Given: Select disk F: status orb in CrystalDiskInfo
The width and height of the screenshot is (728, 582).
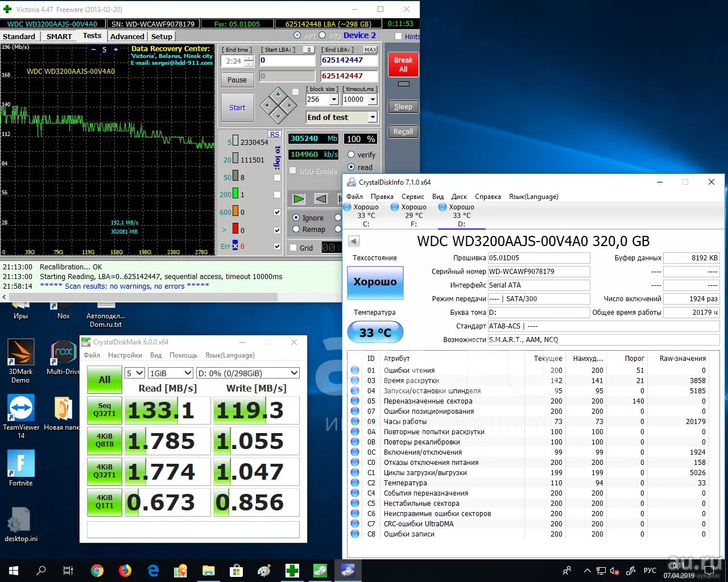Looking at the screenshot, I should click(x=395, y=207).
